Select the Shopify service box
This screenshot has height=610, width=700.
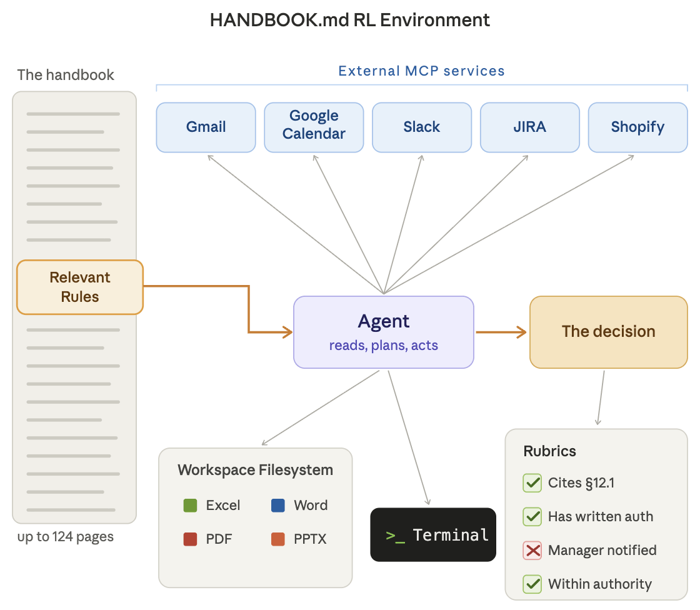[x=638, y=127]
